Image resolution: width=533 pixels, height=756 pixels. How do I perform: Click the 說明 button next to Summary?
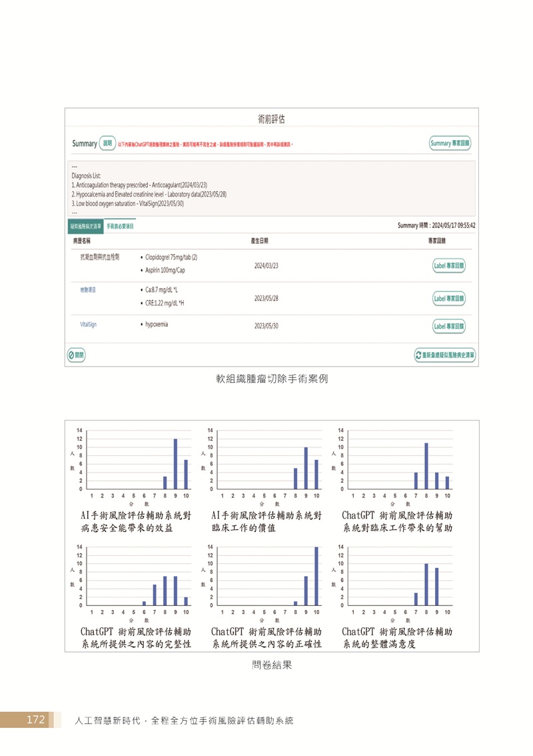click(x=107, y=143)
